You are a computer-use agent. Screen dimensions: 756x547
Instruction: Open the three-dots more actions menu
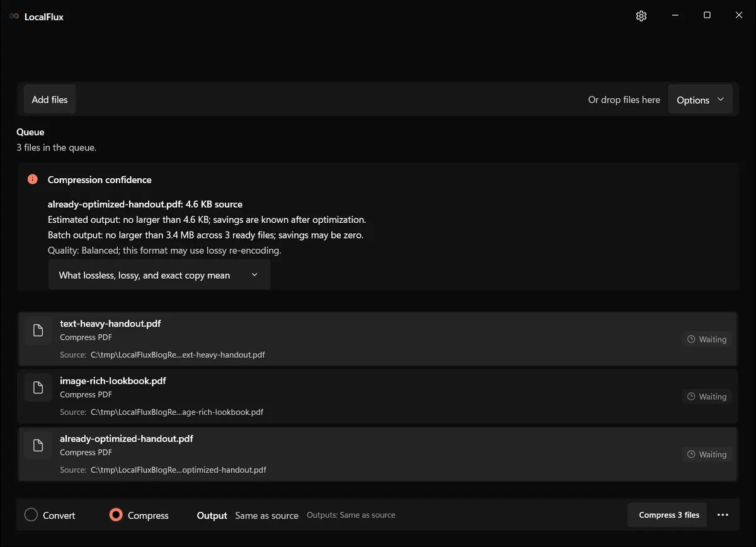[x=723, y=515]
